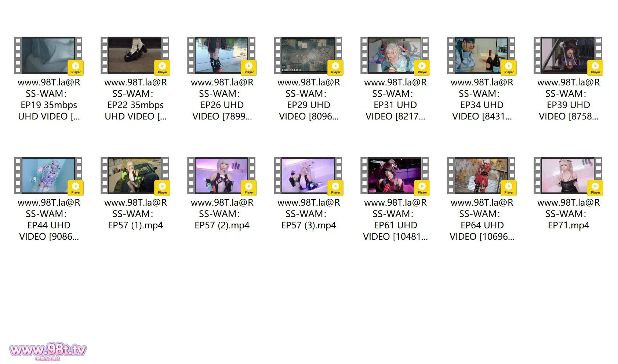Click the yellow Player badge on EP39
The image size is (618, 364).
coord(595,67)
